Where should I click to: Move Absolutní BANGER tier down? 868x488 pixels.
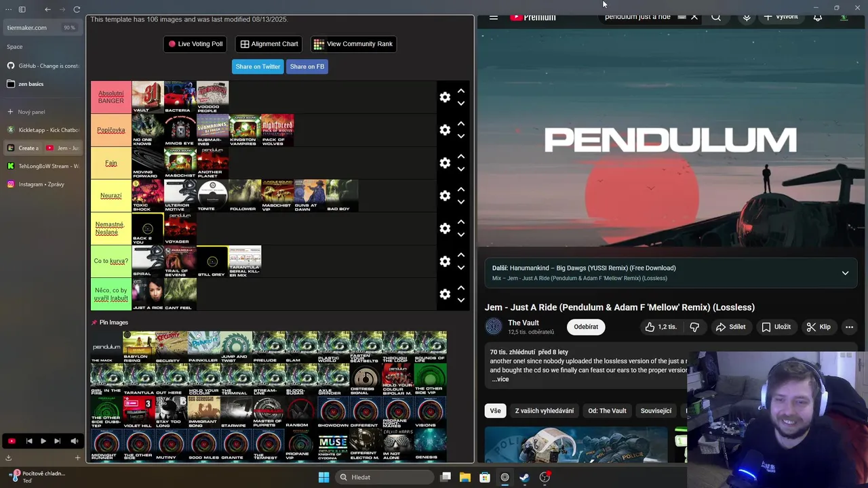point(461,104)
